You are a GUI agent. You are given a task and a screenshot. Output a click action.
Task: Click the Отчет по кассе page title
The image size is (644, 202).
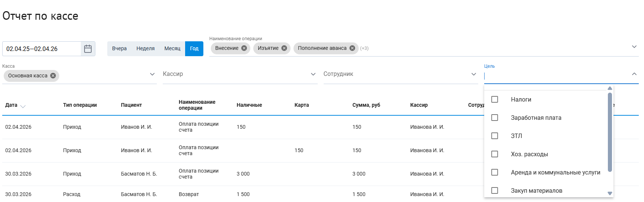[x=40, y=16]
